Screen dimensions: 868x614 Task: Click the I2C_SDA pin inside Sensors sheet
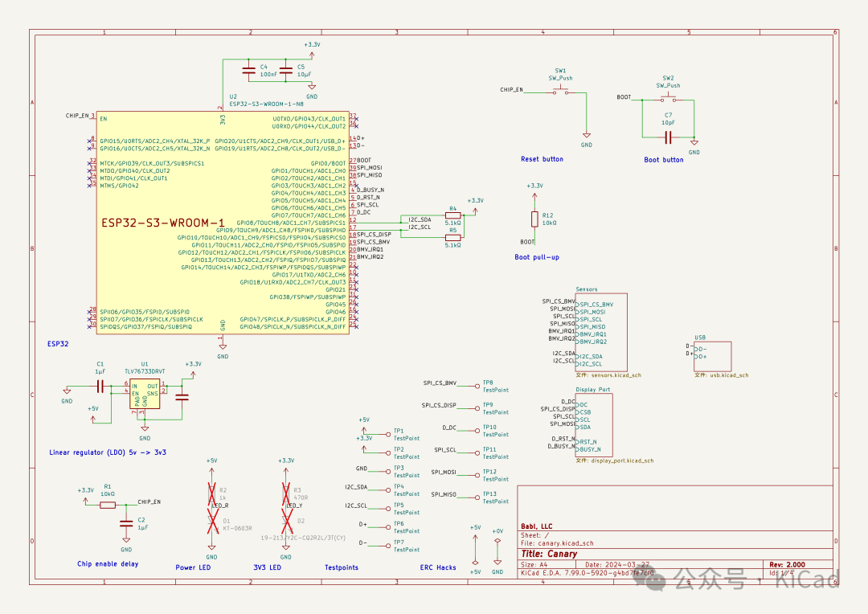pyautogui.click(x=589, y=357)
